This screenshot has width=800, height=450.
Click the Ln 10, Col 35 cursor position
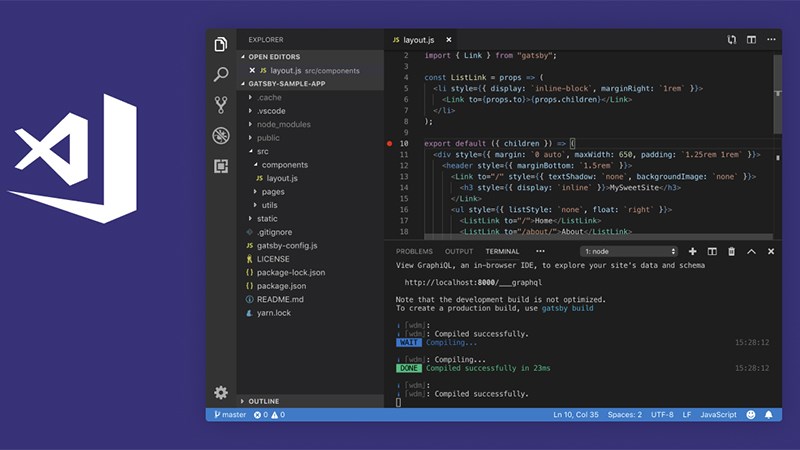[576, 415]
